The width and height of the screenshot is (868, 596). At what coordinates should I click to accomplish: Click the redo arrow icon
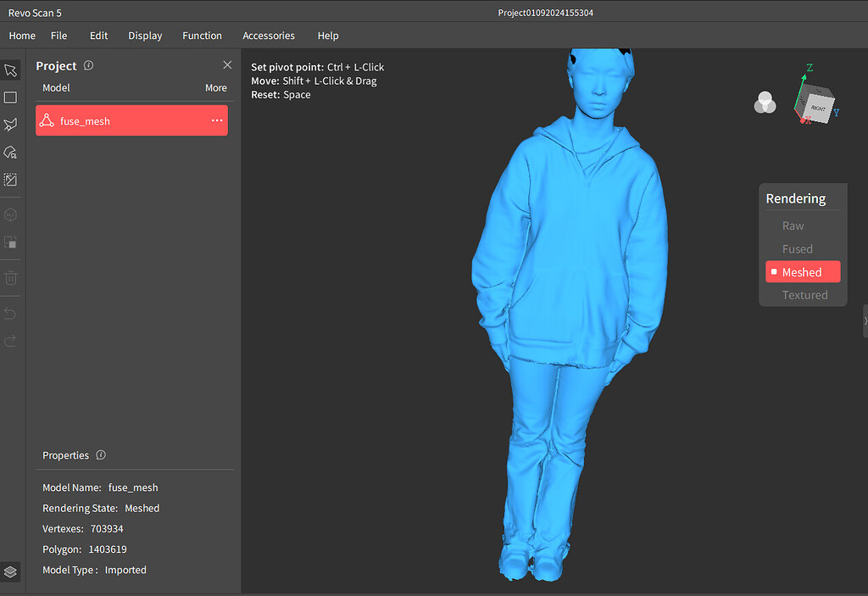pos(10,341)
